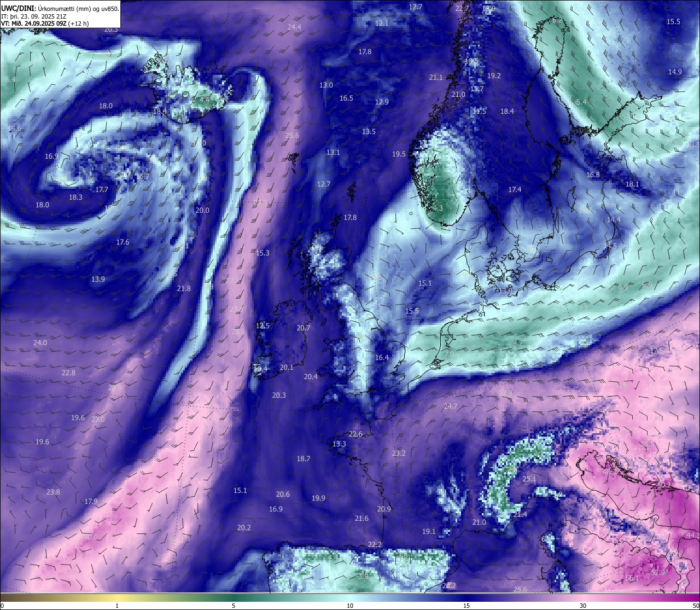Viewport: 700px width, 610px height.
Task: Click the 5 tick on the colour scale
Action: 234,606
